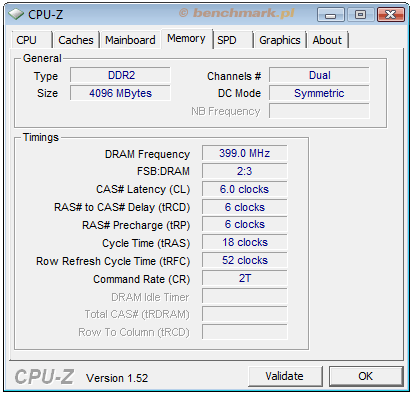Screen dimensions: 412x396
Task: Open the Graphics tab
Action: pyautogui.click(x=280, y=40)
